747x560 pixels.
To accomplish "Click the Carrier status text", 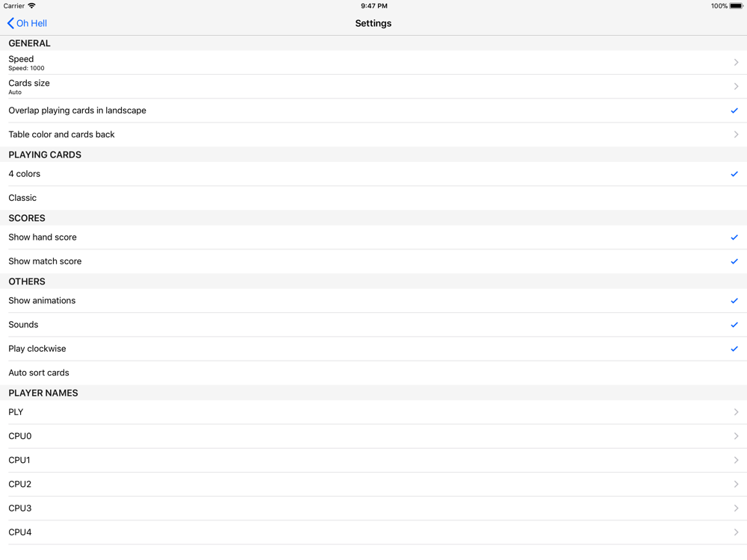I will click(13, 6).
